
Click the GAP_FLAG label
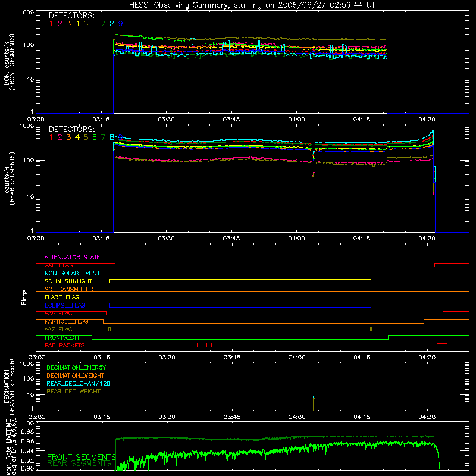[58, 265]
